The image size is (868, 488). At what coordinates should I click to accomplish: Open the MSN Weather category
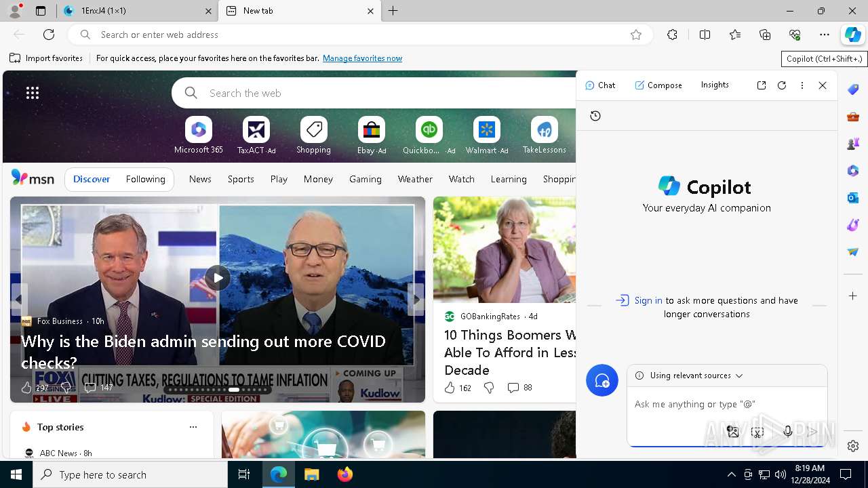[415, 179]
